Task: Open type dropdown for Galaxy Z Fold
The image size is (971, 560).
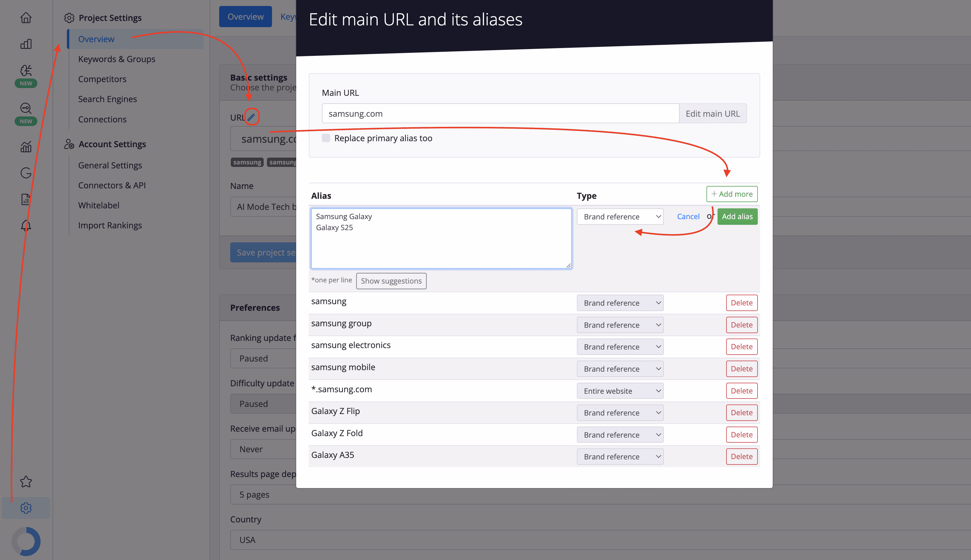Action: tap(620, 435)
